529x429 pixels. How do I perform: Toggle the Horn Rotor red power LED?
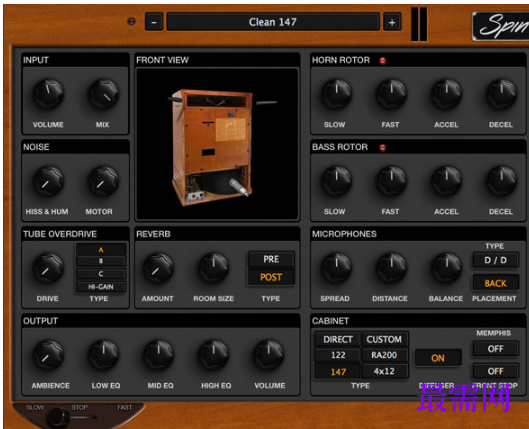click(382, 60)
